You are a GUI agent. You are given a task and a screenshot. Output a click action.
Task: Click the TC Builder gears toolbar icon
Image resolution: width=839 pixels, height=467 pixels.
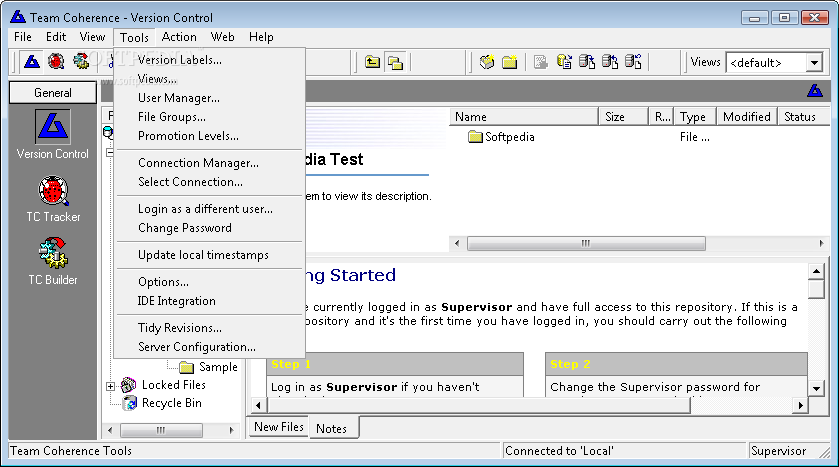click(x=81, y=62)
